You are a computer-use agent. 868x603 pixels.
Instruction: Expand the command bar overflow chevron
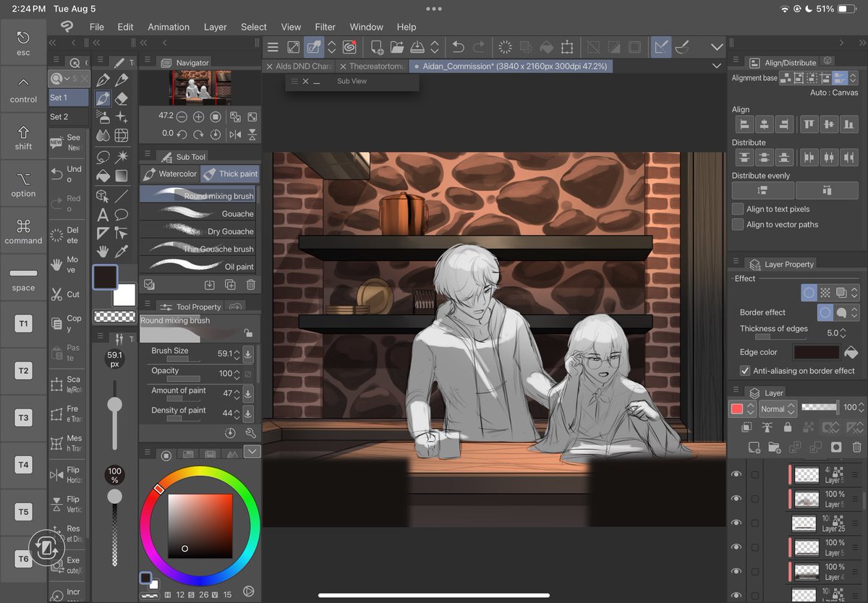(717, 47)
